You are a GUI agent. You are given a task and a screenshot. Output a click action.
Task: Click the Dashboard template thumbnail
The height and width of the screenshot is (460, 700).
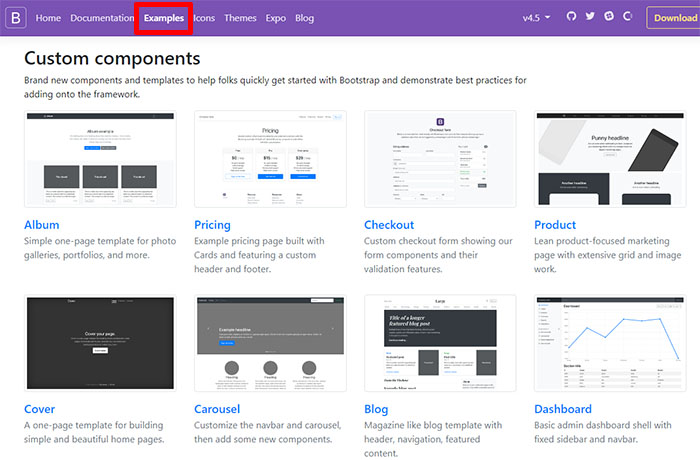click(x=610, y=343)
